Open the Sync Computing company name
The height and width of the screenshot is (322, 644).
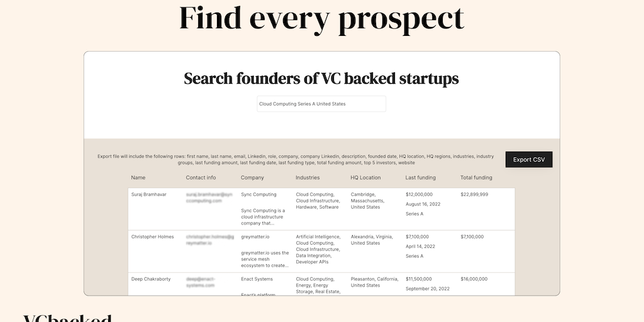(x=258, y=194)
